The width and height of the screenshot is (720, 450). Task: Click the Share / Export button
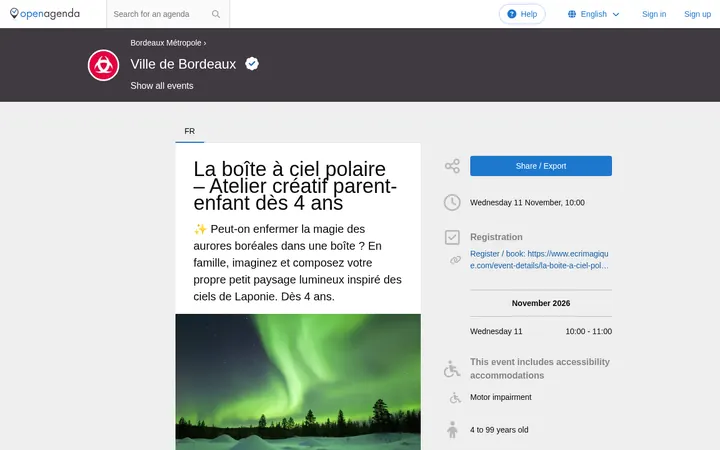point(540,166)
